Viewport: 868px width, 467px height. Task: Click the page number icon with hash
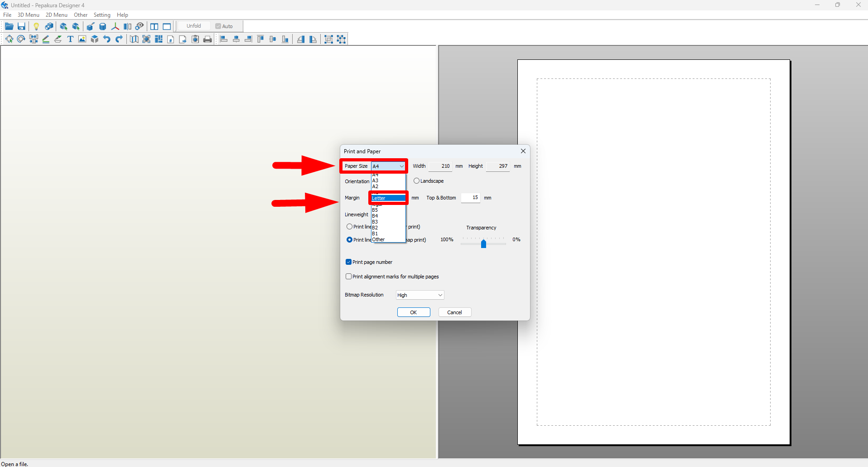(171, 39)
